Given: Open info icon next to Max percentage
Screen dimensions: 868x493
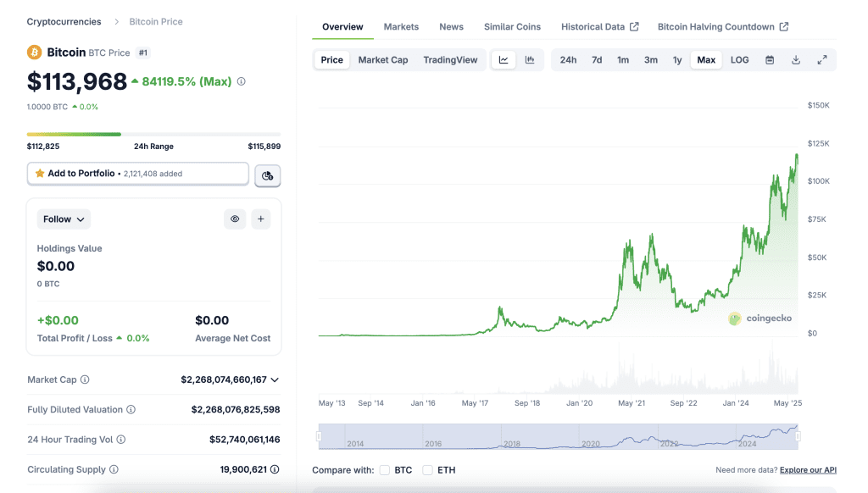Looking at the screenshot, I should pos(242,81).
